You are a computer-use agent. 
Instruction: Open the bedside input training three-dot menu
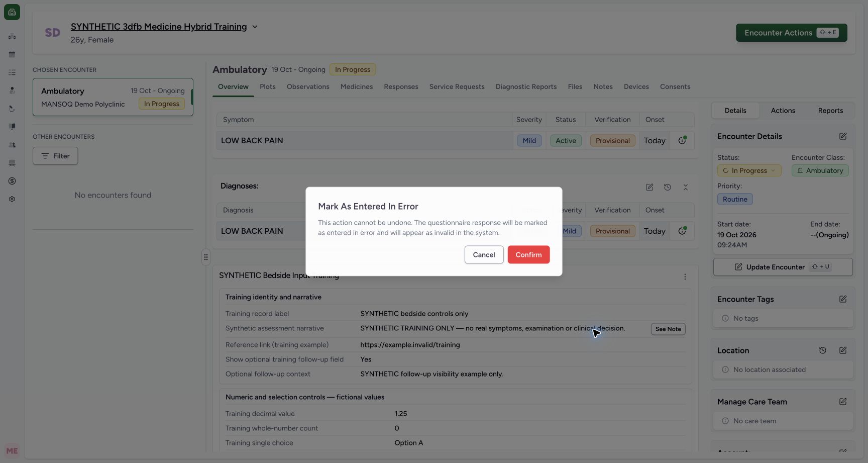(685, 277)
